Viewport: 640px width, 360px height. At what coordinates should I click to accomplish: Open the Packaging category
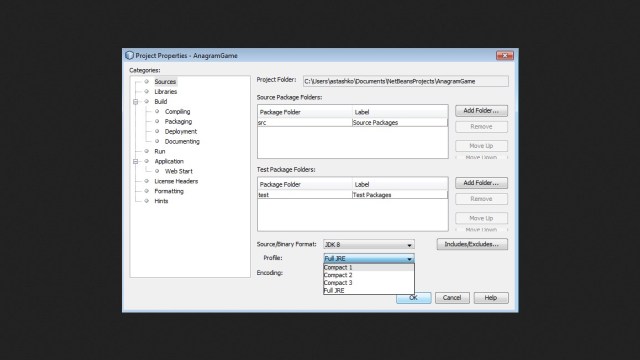coord(178,122)
